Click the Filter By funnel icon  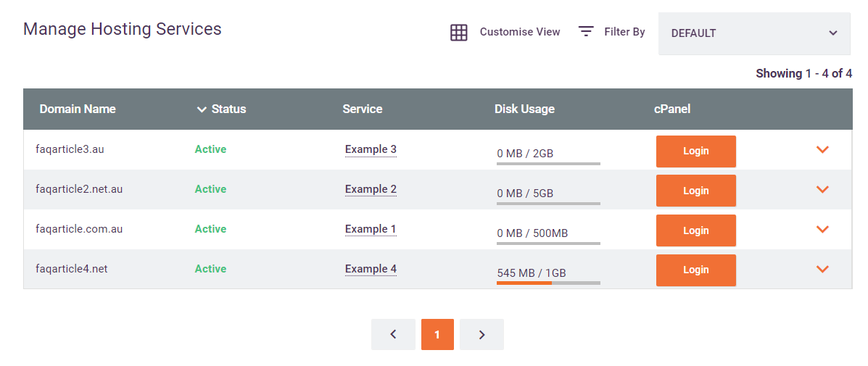(x=586, y=31)
